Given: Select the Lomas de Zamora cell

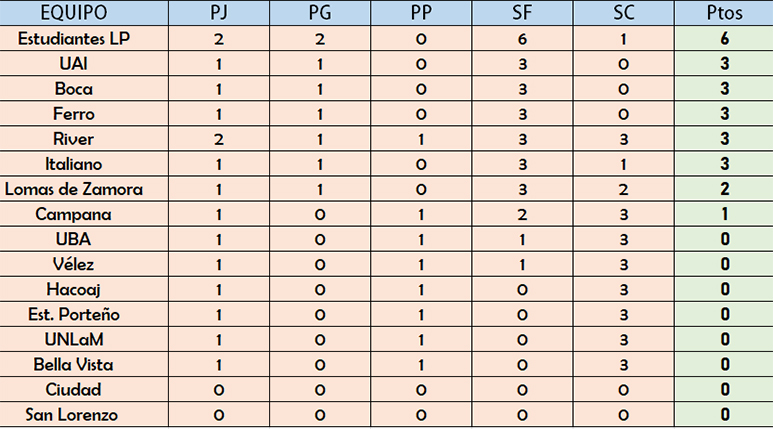Looking at the screenshot, I should coord(84,189).
